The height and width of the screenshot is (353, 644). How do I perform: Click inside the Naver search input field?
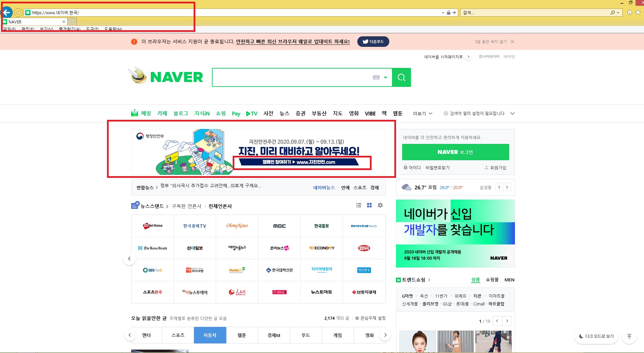point(292,77)
